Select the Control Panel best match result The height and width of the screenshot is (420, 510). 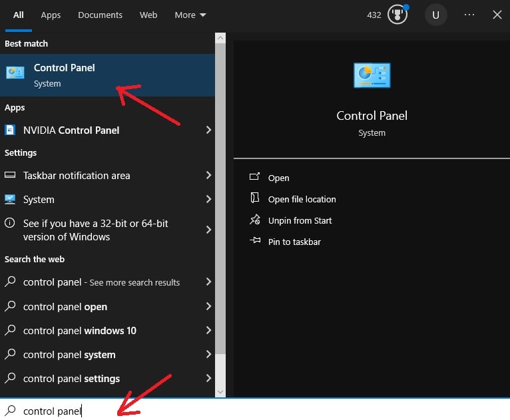(100, 75)
